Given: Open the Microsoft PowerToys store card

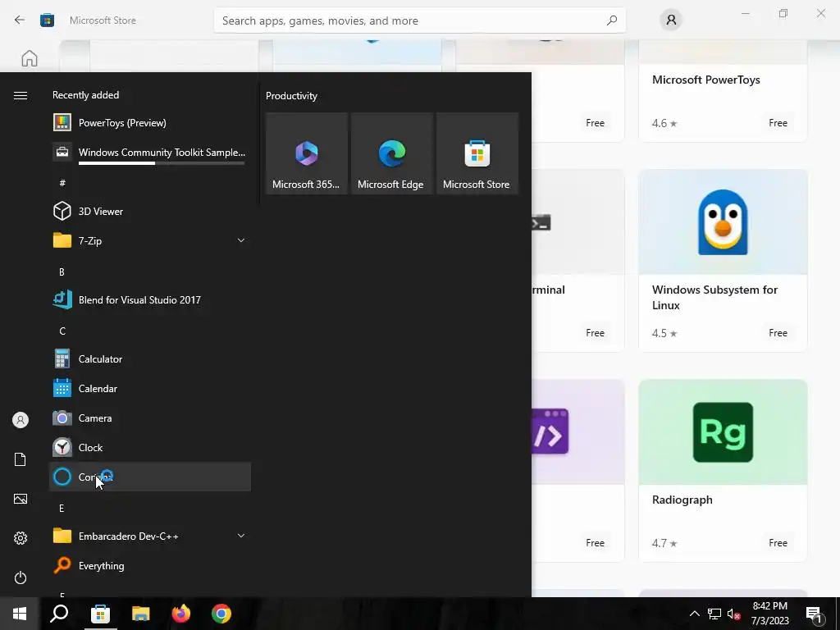Looking at the screenshot, I should (x=723, y=91).
